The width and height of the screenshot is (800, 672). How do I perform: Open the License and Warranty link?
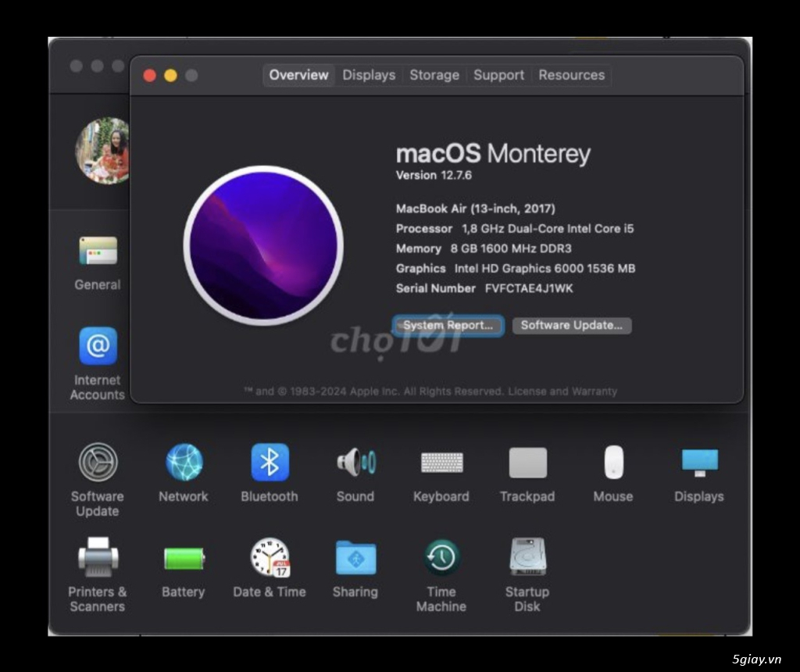(562, 391)
